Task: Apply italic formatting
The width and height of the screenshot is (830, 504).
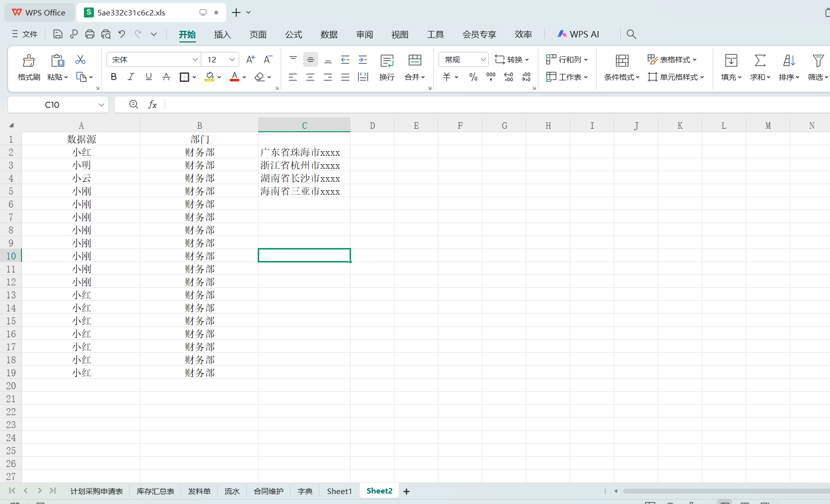Action: coord(131,77)
